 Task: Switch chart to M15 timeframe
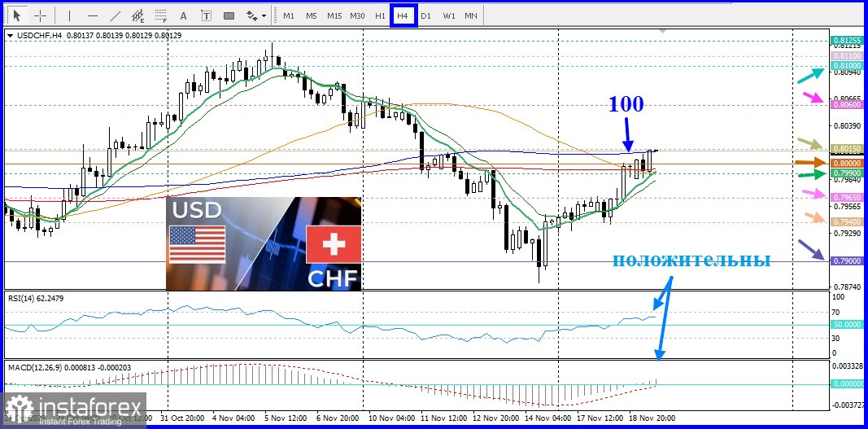[334, 16]
